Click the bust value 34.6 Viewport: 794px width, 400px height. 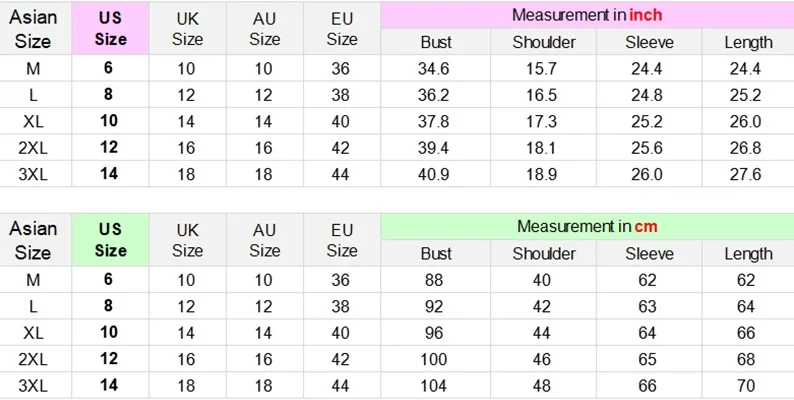(436, 69)
